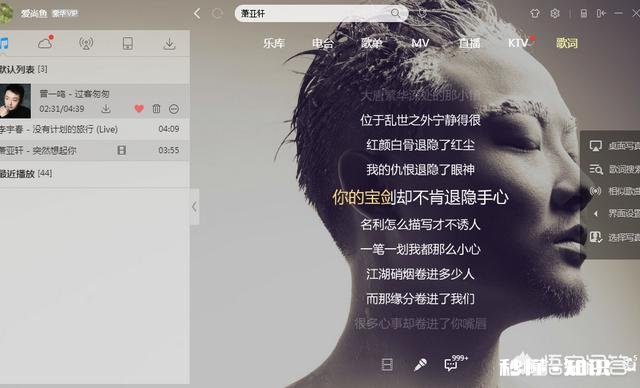Image resolution: width=640 pixels, height=388 pixels.
Task: Minimize the music player window
Action: pyautogui.click(x=618, y=13)
